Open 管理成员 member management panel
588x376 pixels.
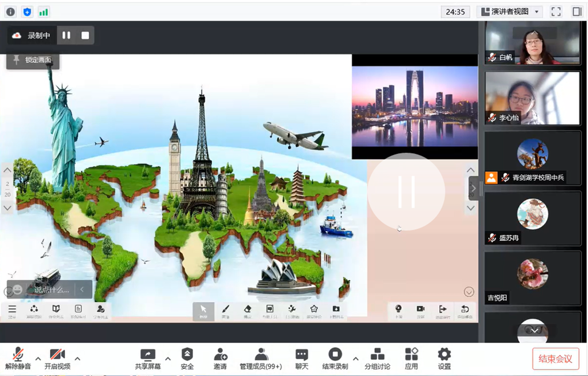pos(260,358)
